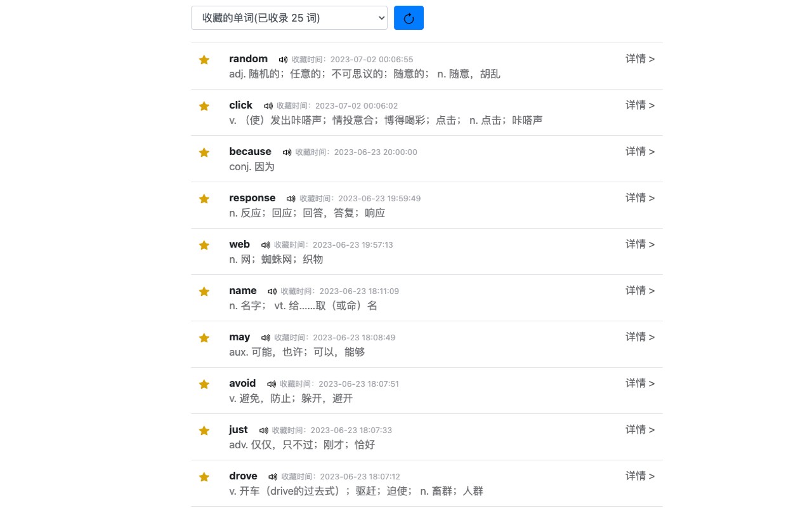Play pronunciation of web
The image size is (812, 508).
click(x=266, y=245)
